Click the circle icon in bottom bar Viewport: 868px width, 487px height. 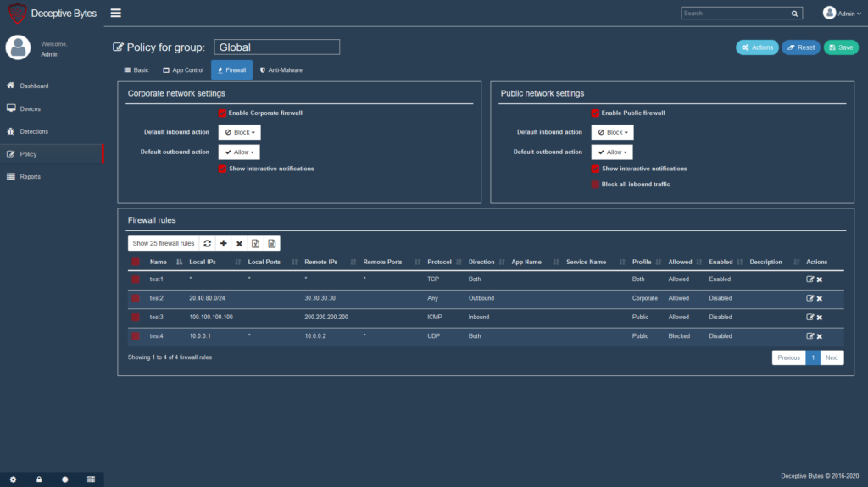[x=64, y=479]
